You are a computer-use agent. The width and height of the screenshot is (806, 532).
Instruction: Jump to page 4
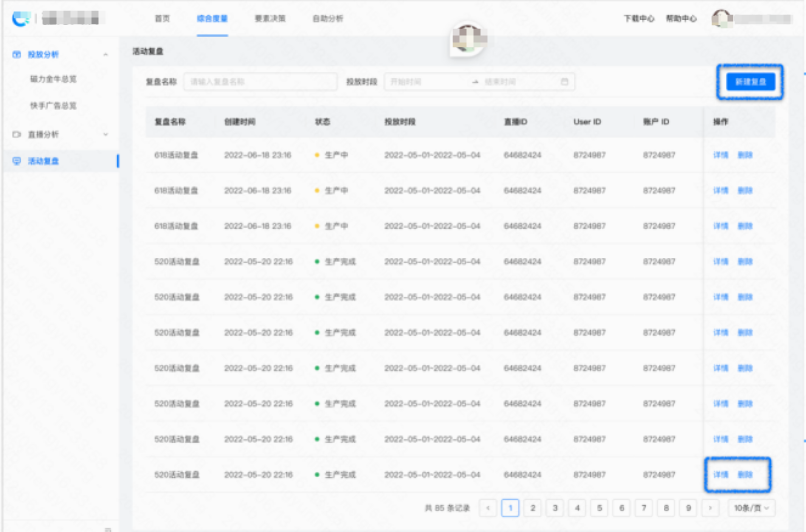pyautogui.click(x=577, y=508)
